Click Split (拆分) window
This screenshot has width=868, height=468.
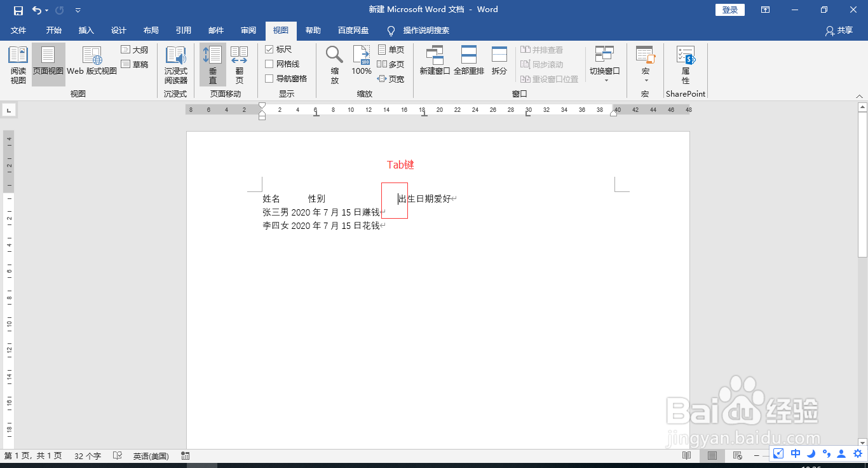(x=499, y=62)
